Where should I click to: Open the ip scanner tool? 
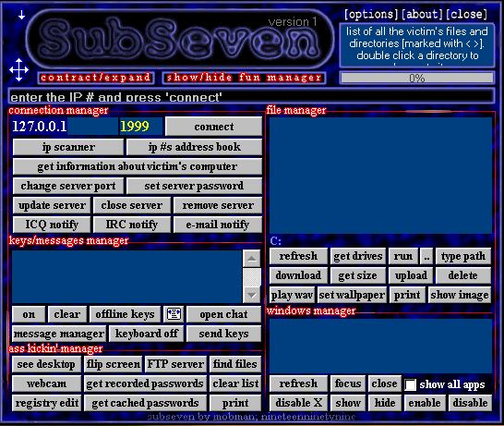68,147
